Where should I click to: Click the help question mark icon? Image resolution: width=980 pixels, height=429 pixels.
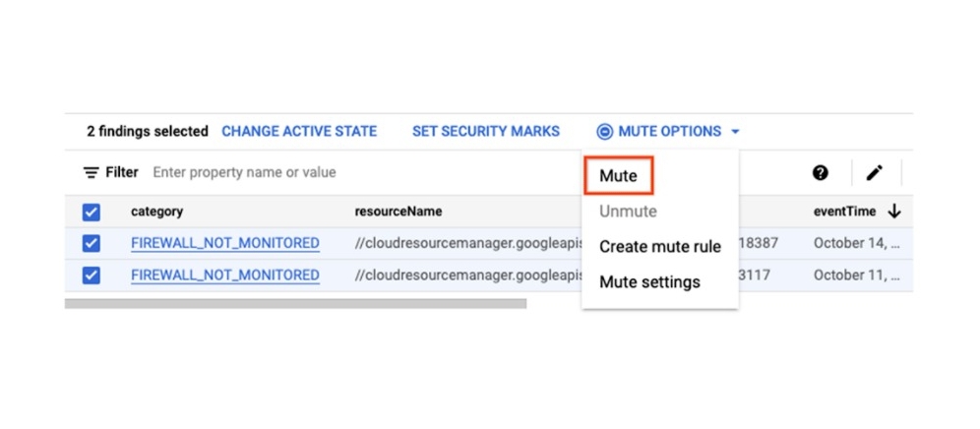[820, 173]
